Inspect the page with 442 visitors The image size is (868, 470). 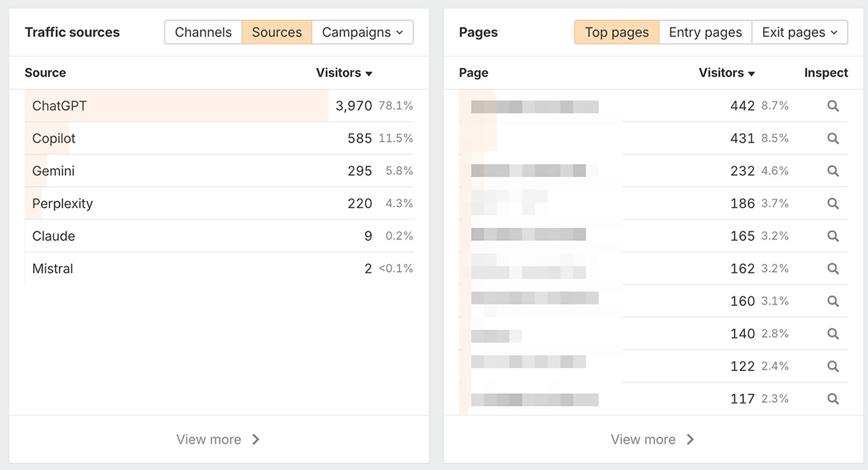(833, 106)
